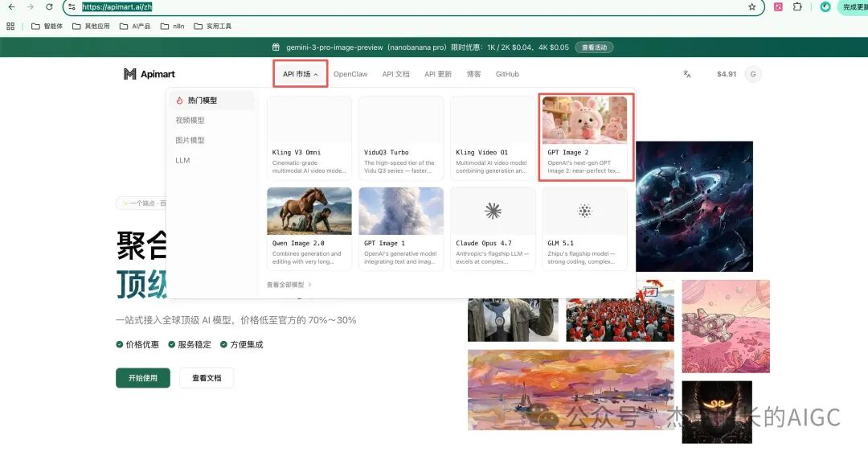Viewport: 868px width, 452px height.
Task: Open the AI产品 bookmark folder
Action: (135, 26)
